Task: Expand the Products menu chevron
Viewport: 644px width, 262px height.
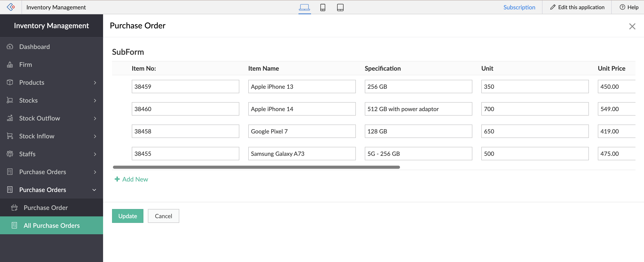Action: pyautogui.click(x=95, y=82)
